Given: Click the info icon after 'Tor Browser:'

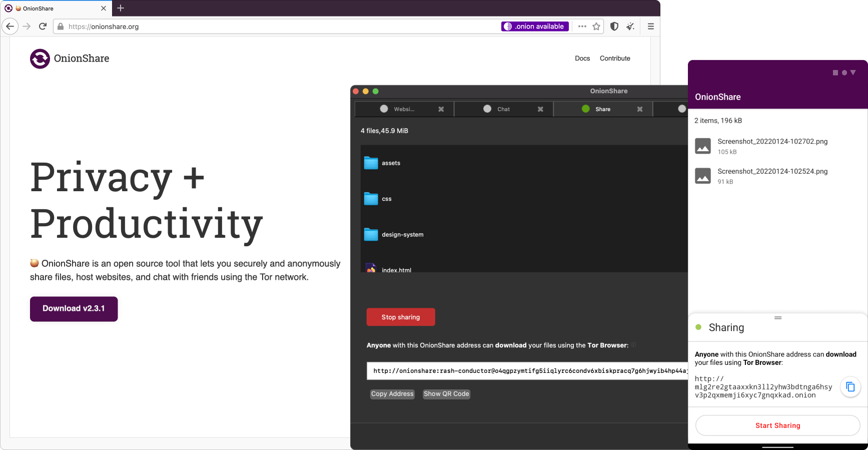Looking at the screenshot, I should pos(633,345).
